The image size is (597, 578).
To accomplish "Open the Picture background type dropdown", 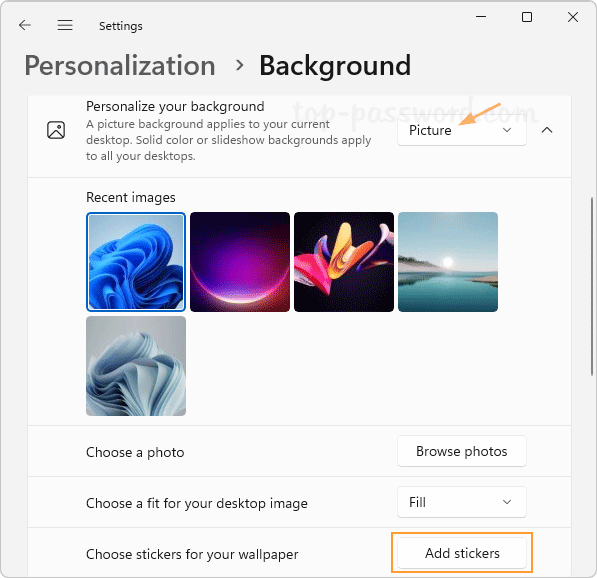I will tap(462, 130).
